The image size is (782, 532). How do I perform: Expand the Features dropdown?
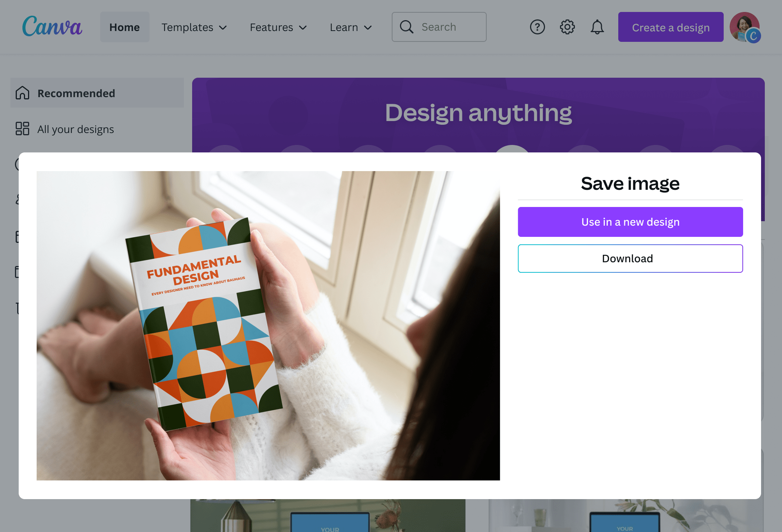(x=278, y=27)
